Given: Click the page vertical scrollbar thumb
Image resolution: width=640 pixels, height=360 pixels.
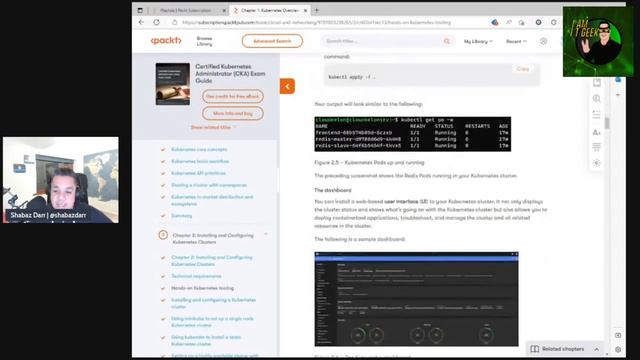Looking at the screenshot, I should pos(607,123).
